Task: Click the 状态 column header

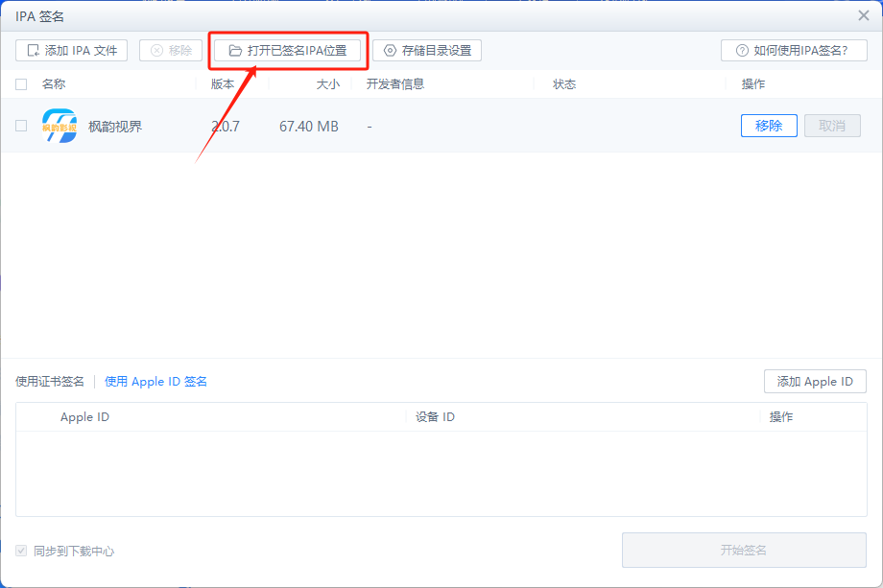Action: click(564, 84)
